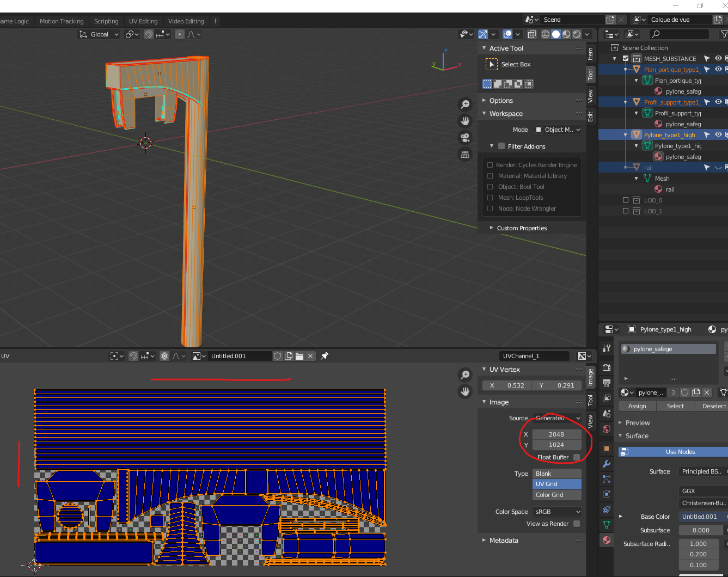Click the pin image icon in UV editor
728x577 pixels.
tap(325, 356)
